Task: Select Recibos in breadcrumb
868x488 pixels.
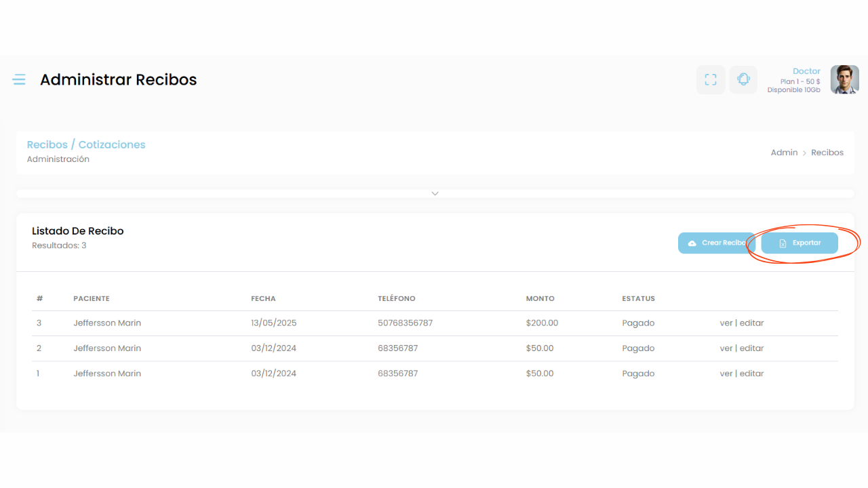Action: [827, 152]
